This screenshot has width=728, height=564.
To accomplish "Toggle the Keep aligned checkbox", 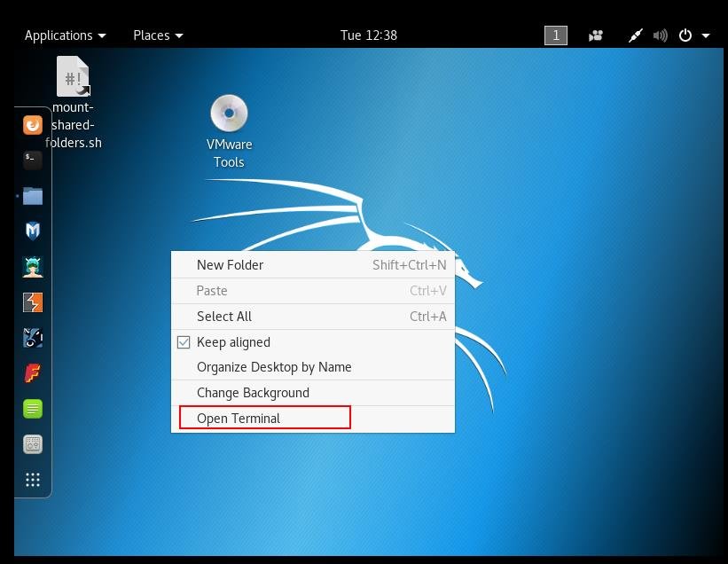I will pyautogui.click(x=184, y=342).
